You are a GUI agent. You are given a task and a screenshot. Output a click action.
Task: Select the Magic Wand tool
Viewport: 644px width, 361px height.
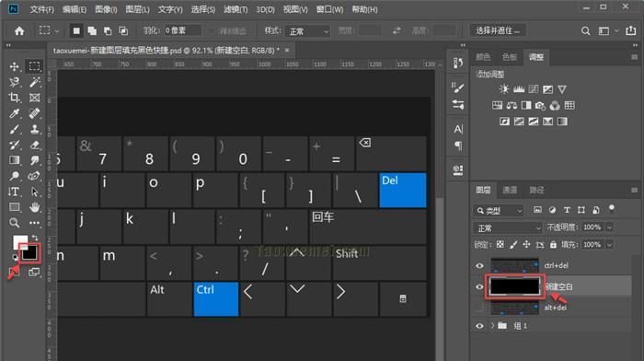coord(35,82)
